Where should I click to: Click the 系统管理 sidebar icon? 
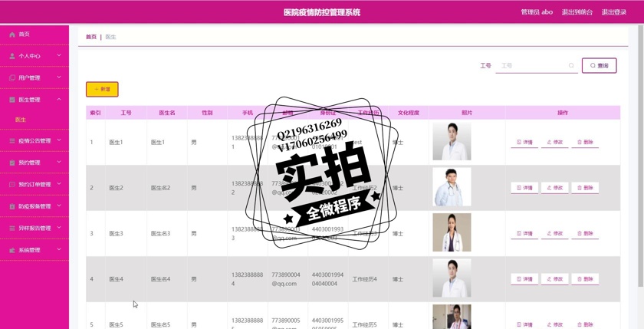click(x=12, y=250)
